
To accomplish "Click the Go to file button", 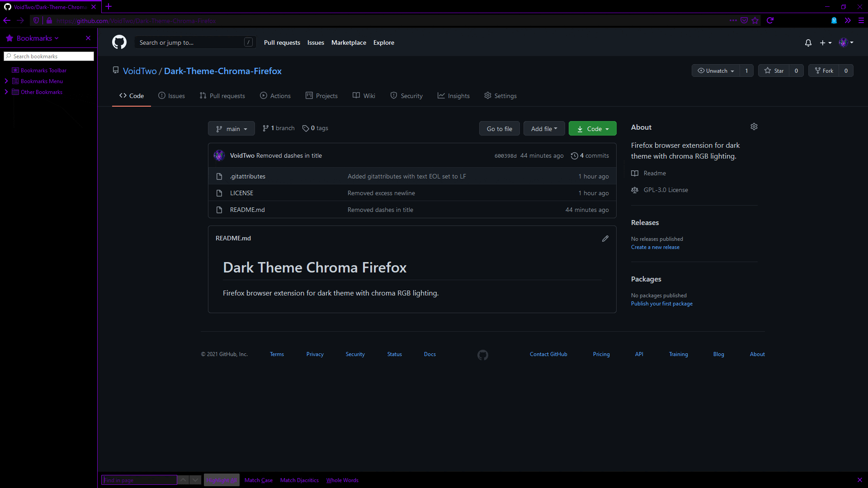I will [500, 129].
